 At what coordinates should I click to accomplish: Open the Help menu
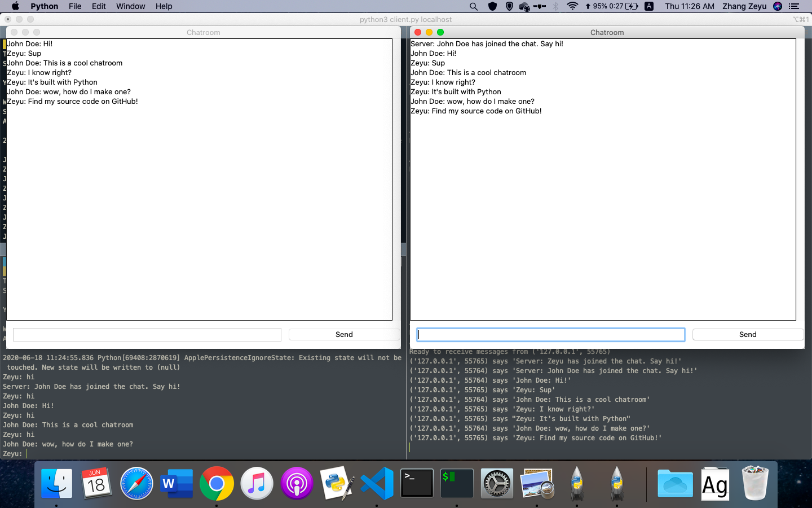pos(164,6)
